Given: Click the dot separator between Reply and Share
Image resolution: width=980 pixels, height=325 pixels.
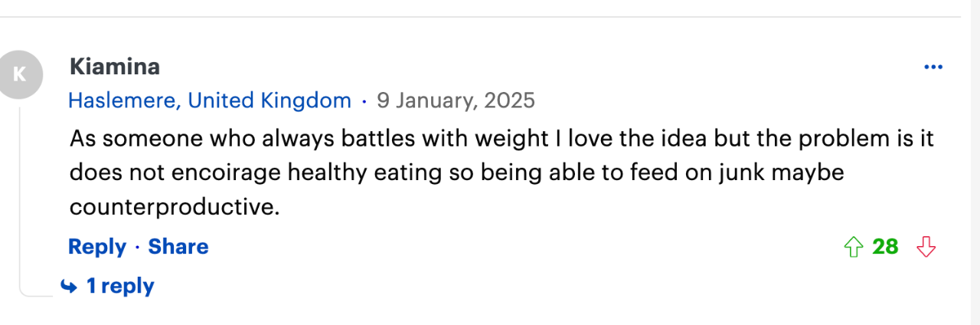Looking at the screenshot, I should pyautogui.click(x=137, y=248).
